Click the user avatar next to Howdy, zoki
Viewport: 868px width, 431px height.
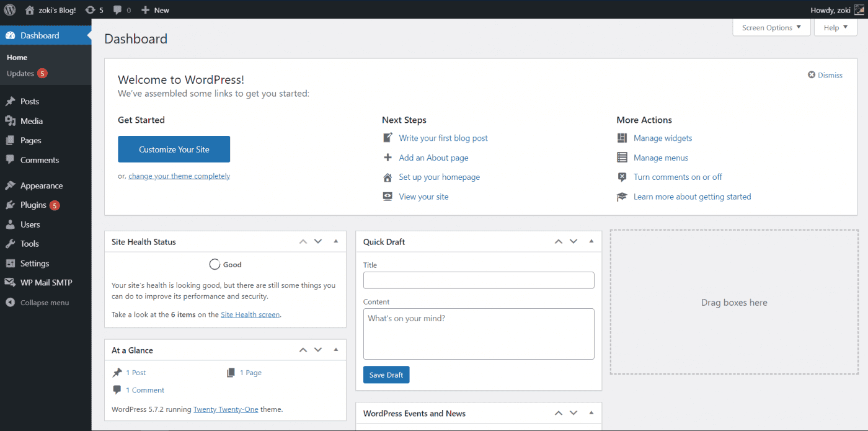(859, 10)
